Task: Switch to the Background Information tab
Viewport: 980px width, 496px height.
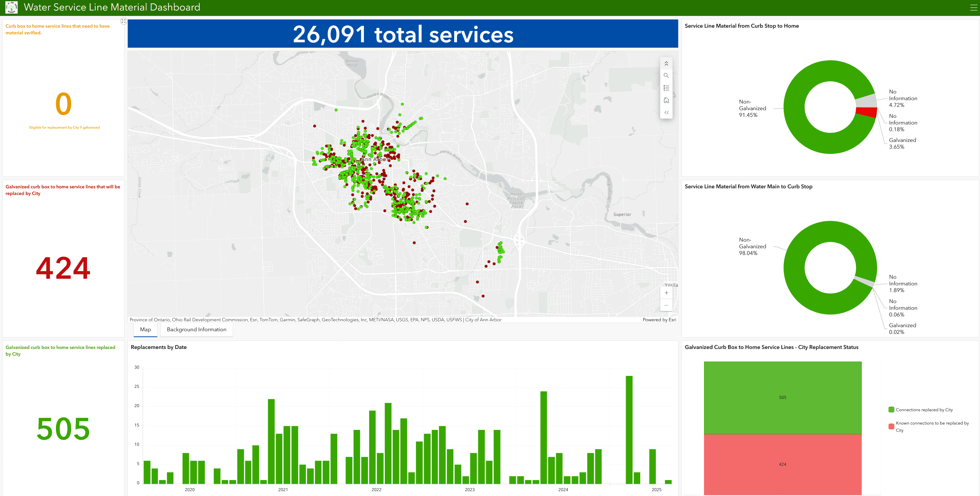Action: click(x=196, y=329)
